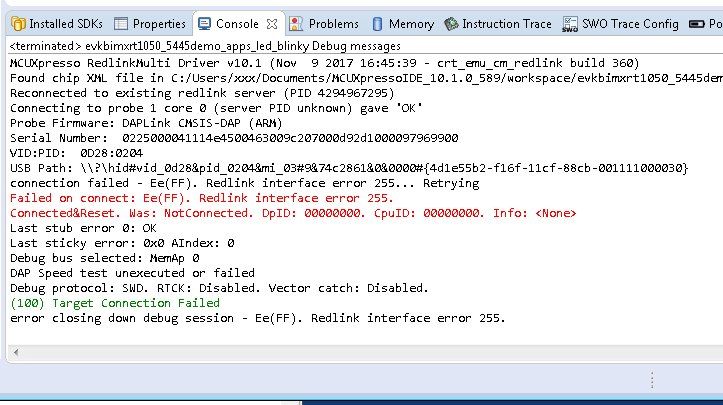This screenshot has height=405, width=723.
Task: Open the Properties tab by its label
Action: point(159,23)
